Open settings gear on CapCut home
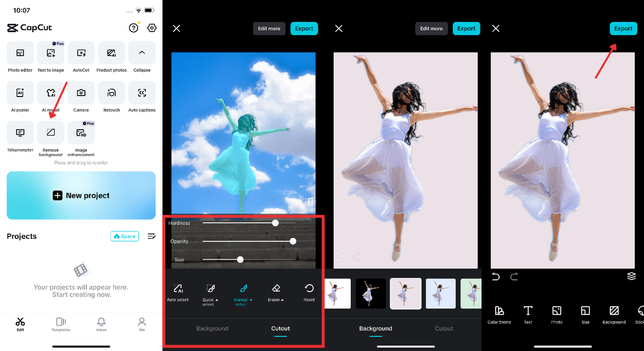The width and height of the screenshot is (644, 351). (151, 28)
